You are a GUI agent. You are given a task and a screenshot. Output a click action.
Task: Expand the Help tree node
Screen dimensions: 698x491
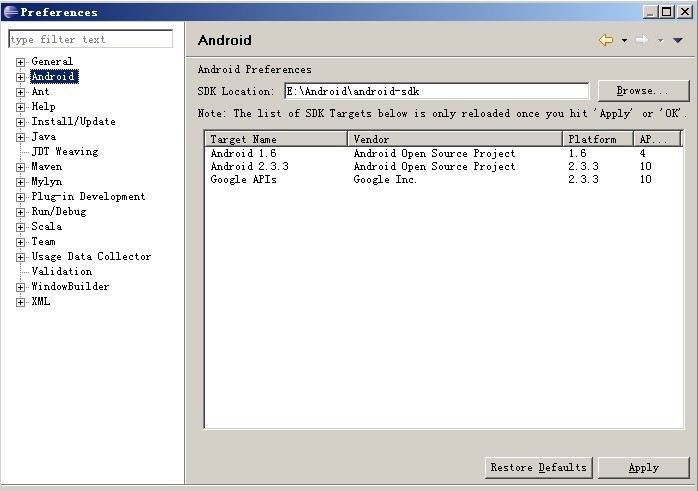(x=20, y=107)
